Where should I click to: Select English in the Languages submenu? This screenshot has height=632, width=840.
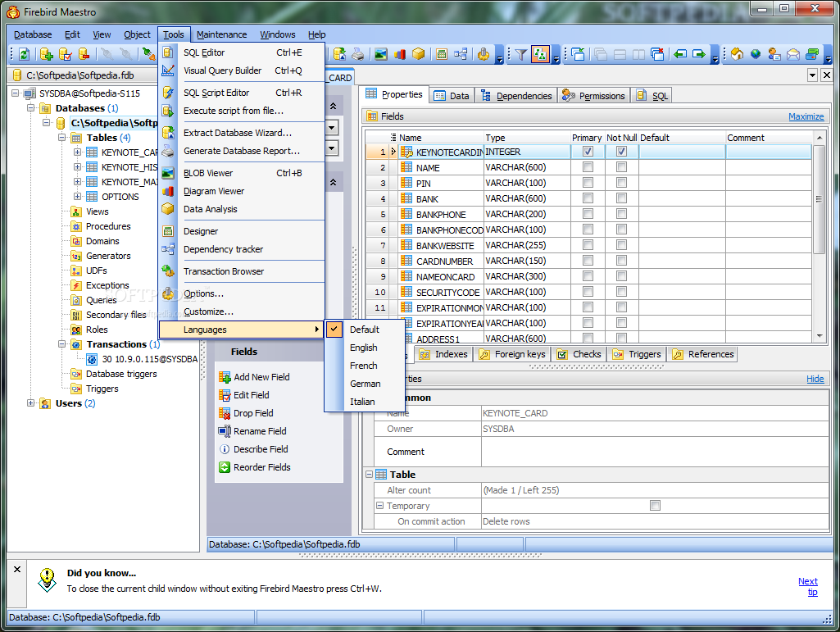pyautogui.click(x=364, y=348)
